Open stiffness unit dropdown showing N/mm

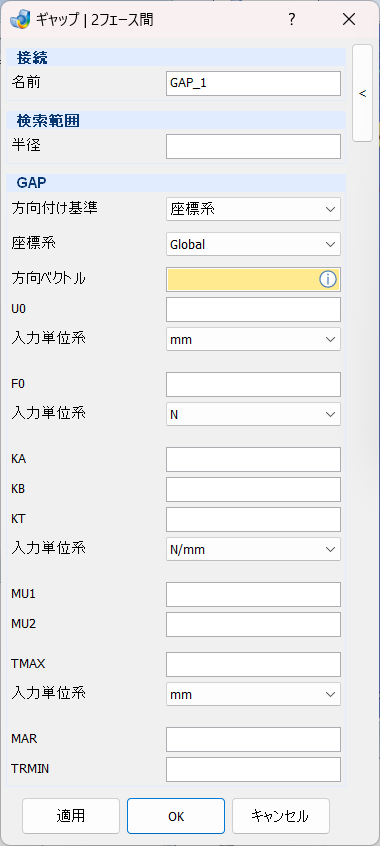pos(253,549)
